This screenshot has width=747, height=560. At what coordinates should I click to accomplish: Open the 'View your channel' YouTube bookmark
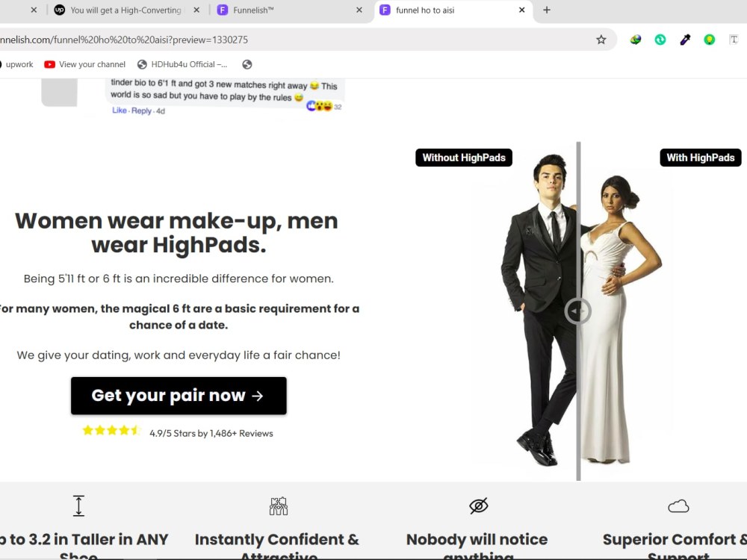[85, 64]
